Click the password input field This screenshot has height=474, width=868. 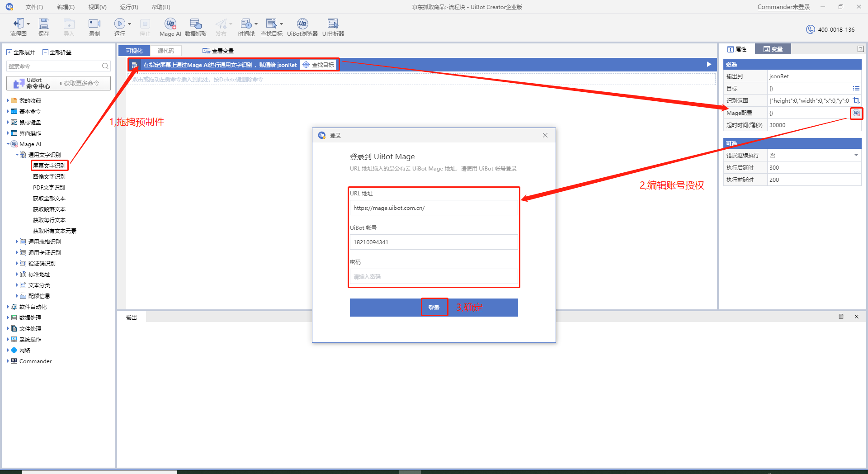[x=434, y=277]
